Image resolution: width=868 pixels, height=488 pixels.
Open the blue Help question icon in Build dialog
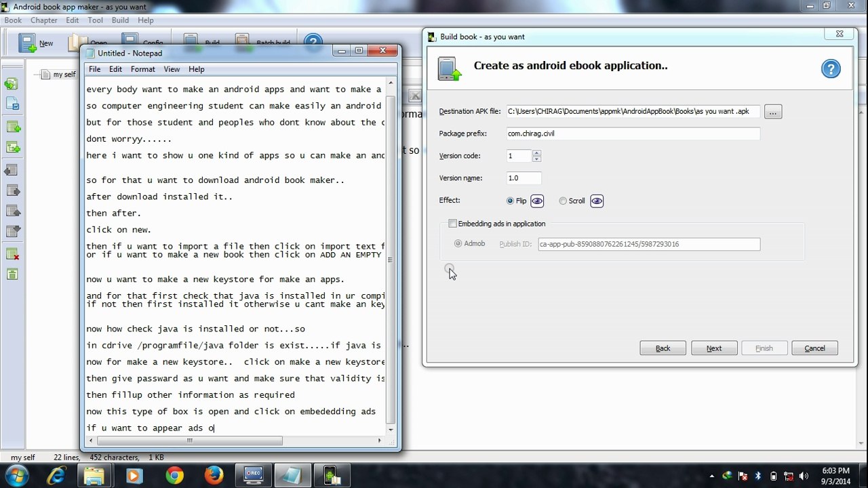831,68
